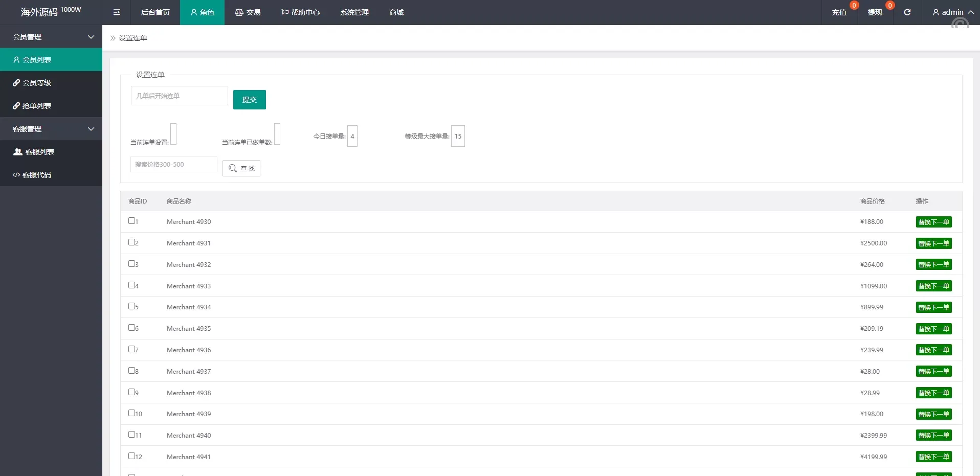980x476 pixels.
Task: Click the 几单后开始连单 input field
Action: 179,96
